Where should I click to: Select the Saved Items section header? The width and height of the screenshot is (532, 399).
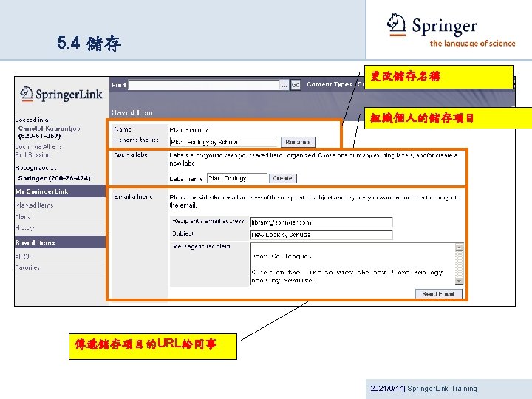(x=61, y=242)
